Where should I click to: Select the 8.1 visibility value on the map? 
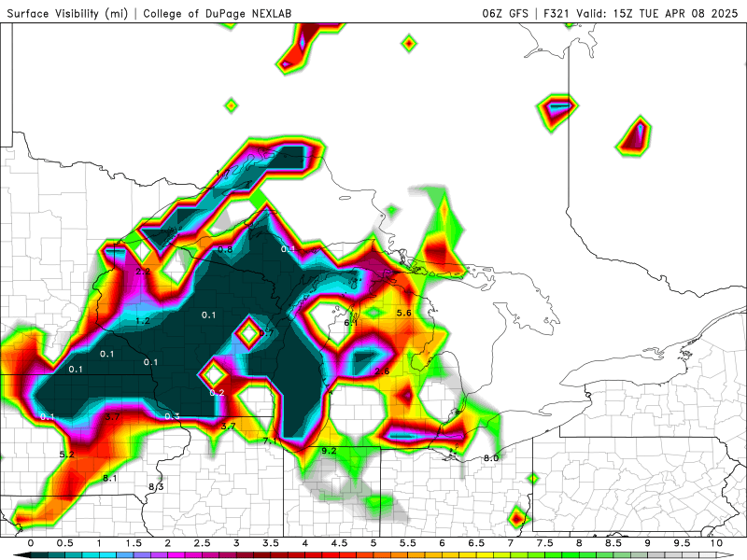[110, 478]
